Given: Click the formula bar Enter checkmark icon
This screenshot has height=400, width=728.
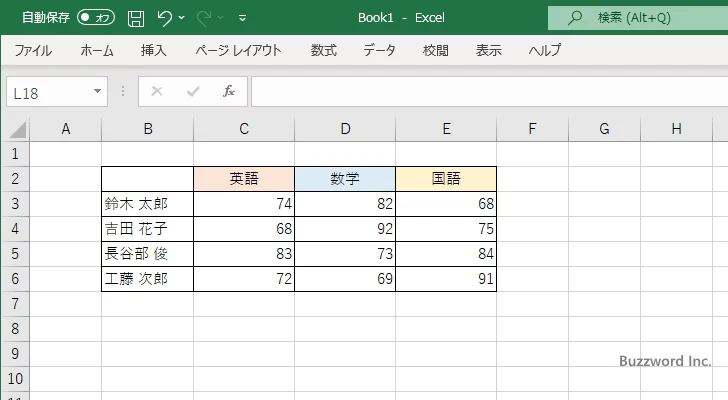Looking at the screenshot, I should [193, 91].
